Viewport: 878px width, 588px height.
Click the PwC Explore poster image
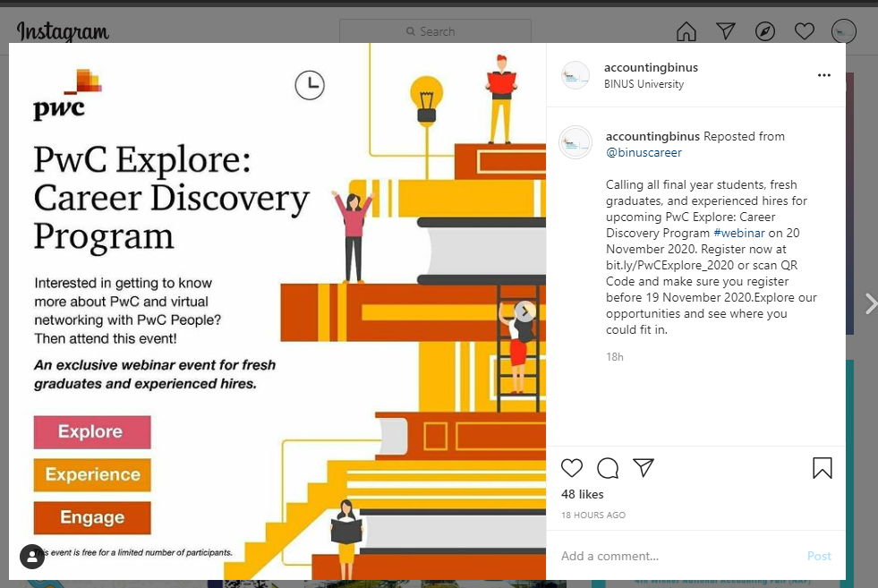[277, 311]
